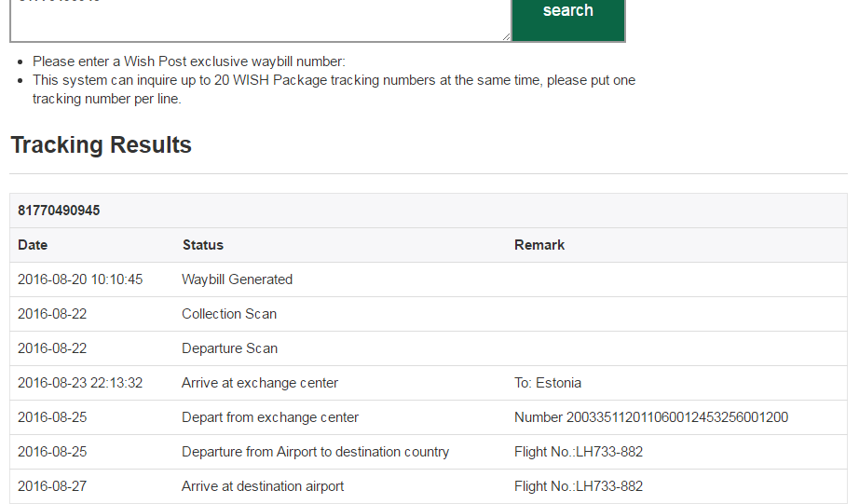This screenshot has width=859, height=504.
Task: Select the tracking number 81770490945 header
Action: click(59, 211)
